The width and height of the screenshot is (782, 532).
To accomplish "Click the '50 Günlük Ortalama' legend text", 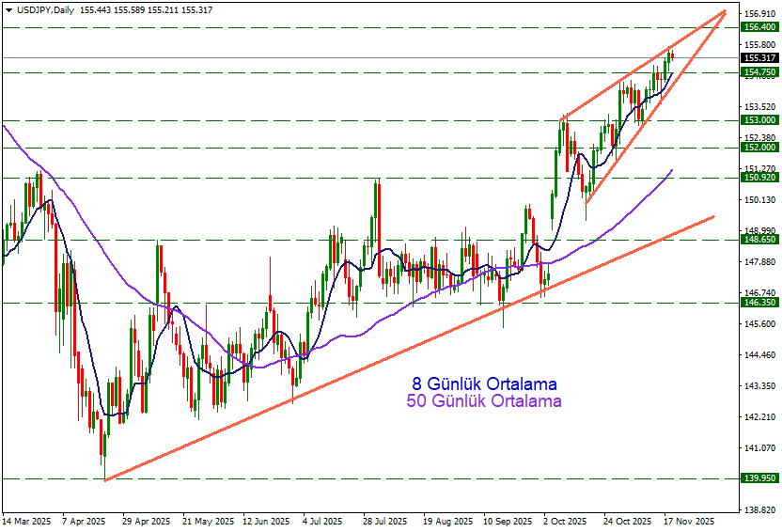I will pyautogui.click(x=484, y=401).
